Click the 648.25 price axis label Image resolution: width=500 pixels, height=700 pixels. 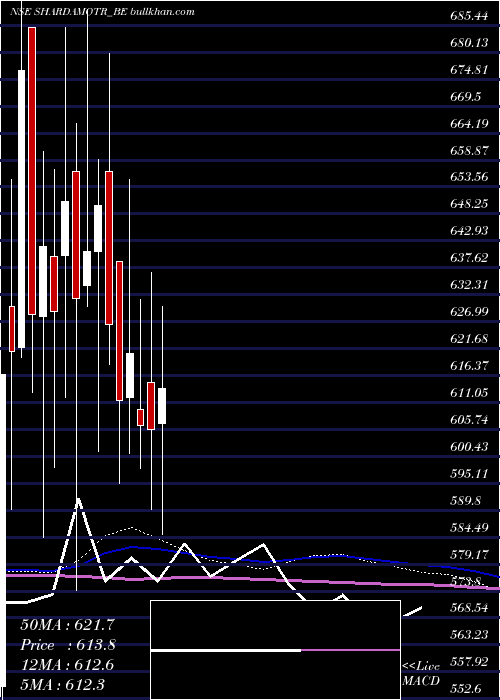[x=469, y=204]
